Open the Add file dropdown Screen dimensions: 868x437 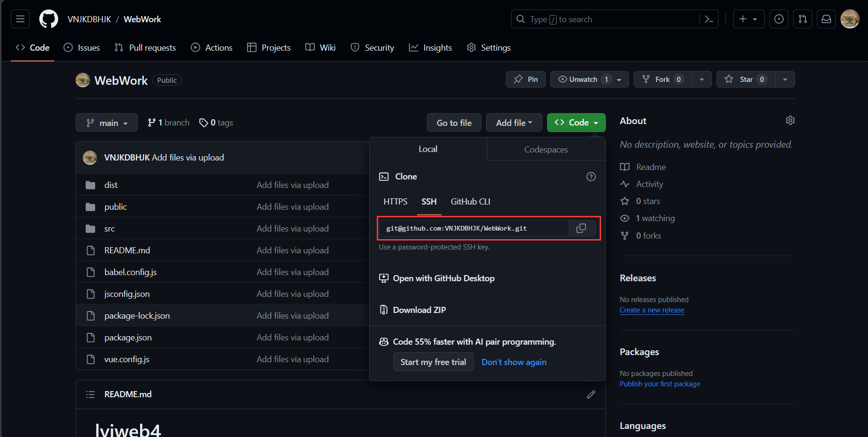click(514, 123)
